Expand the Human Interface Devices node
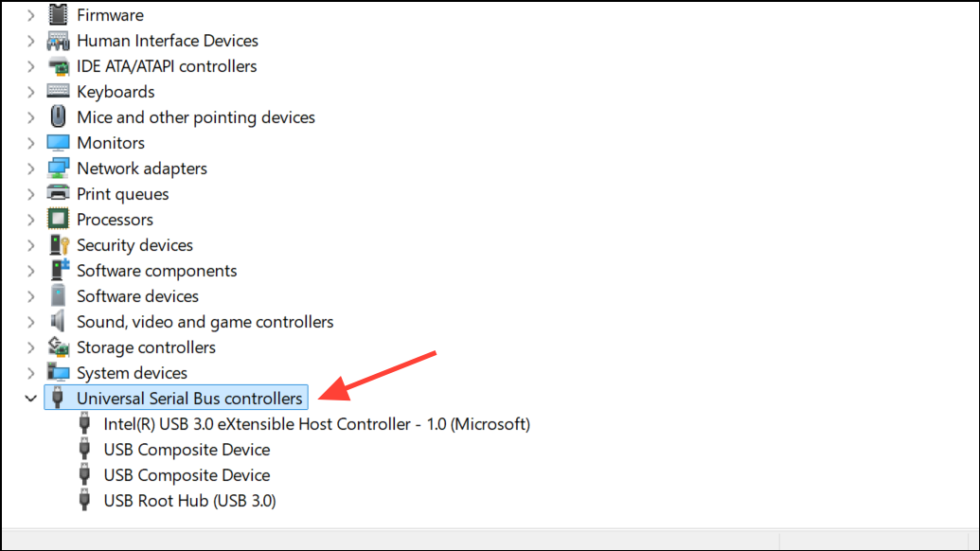 [x=30, y=41]
